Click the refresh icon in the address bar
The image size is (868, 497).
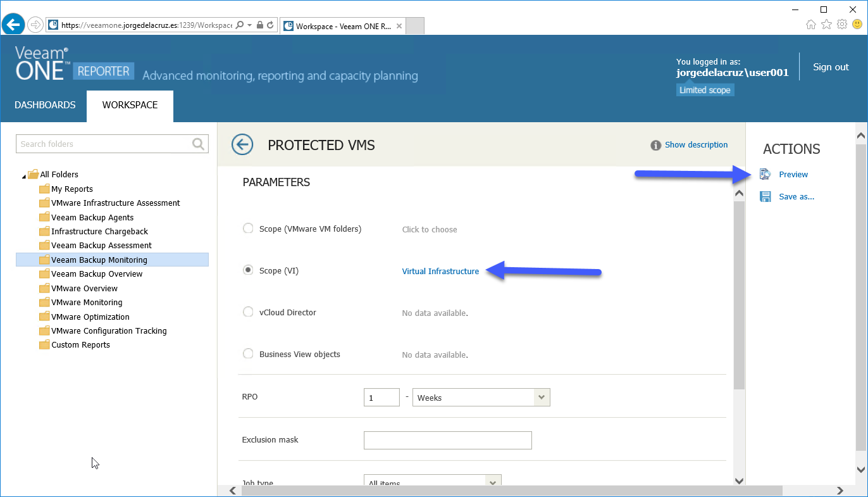click(x=270, y=25)
